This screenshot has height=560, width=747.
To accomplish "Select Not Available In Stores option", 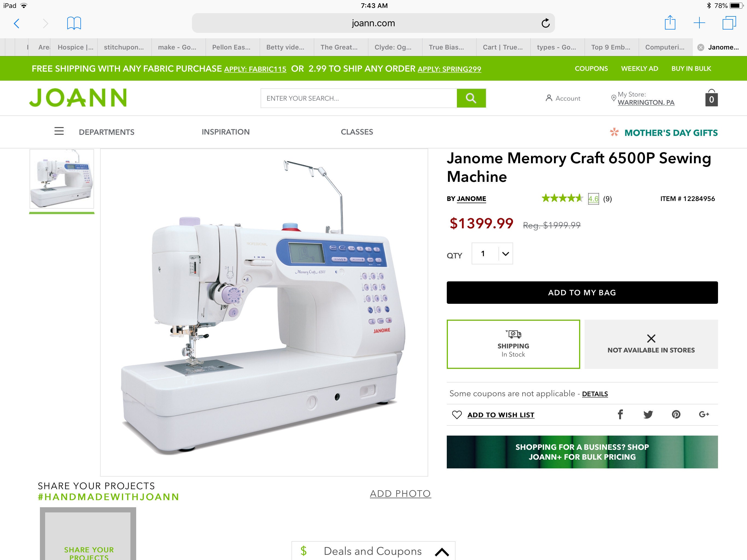I will click(x=651, y=344).
